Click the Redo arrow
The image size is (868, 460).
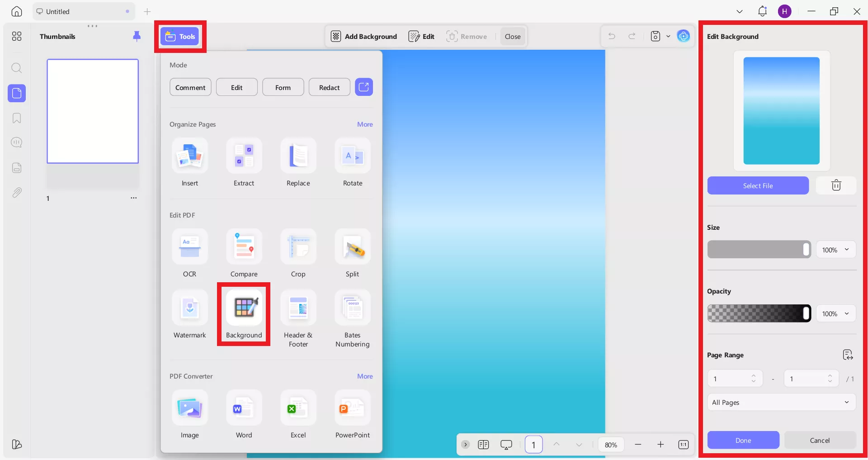point(632,36)
